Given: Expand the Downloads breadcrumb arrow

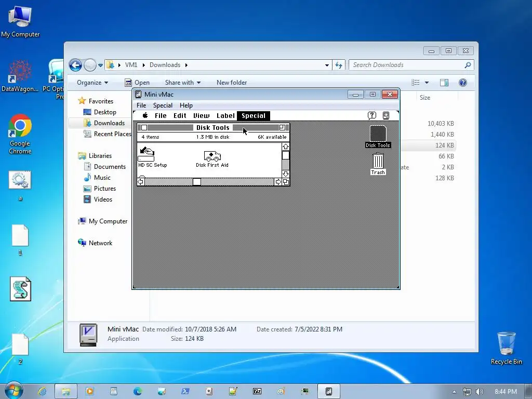Looking at the screenshot, I should 187,65.
